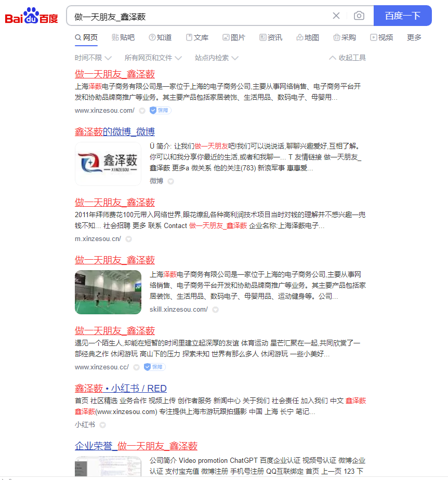Clear the search box with X icon
The width and height of the screenshot is (448, 480).
click(336, 16)
